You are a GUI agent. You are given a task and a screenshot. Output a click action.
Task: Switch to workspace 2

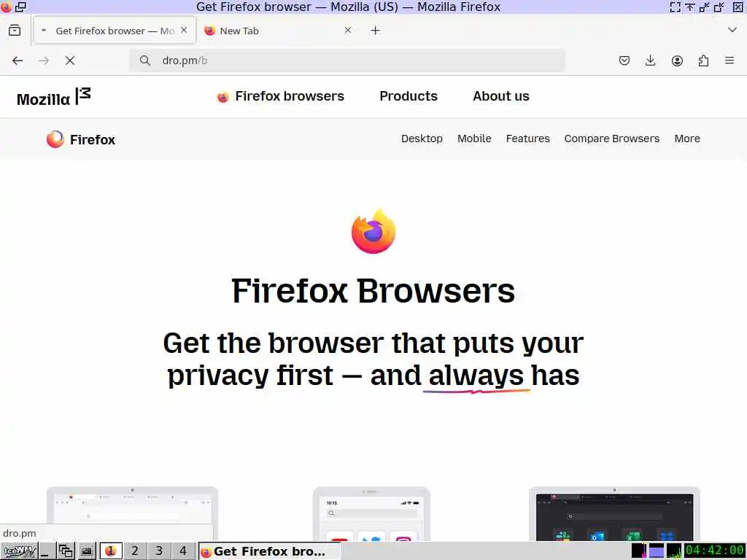135,551
